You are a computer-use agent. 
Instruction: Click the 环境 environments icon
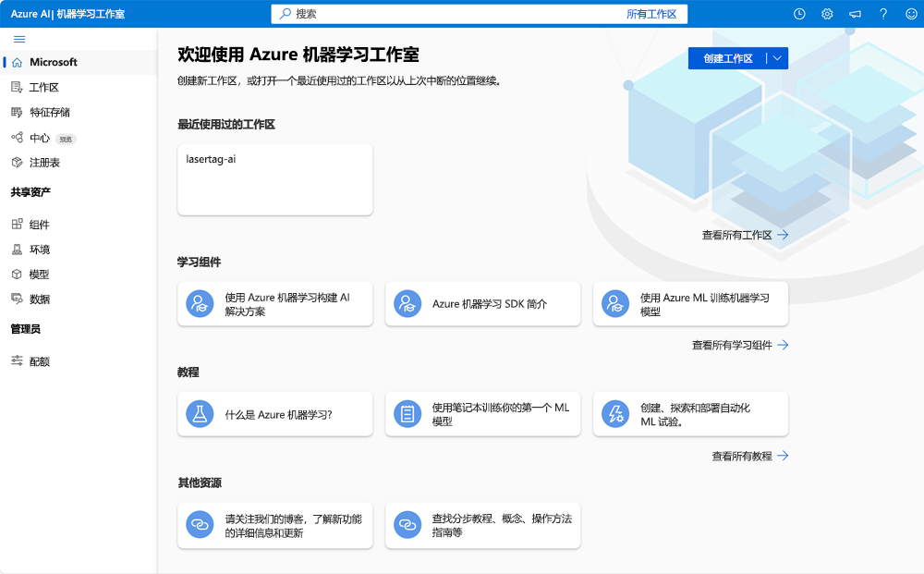click(x=17, y=250)
